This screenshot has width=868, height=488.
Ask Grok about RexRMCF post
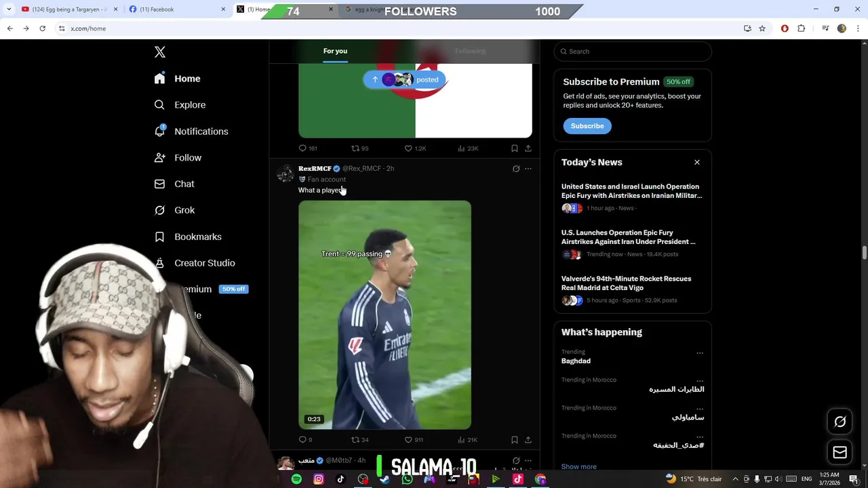(x=516, y=169)
